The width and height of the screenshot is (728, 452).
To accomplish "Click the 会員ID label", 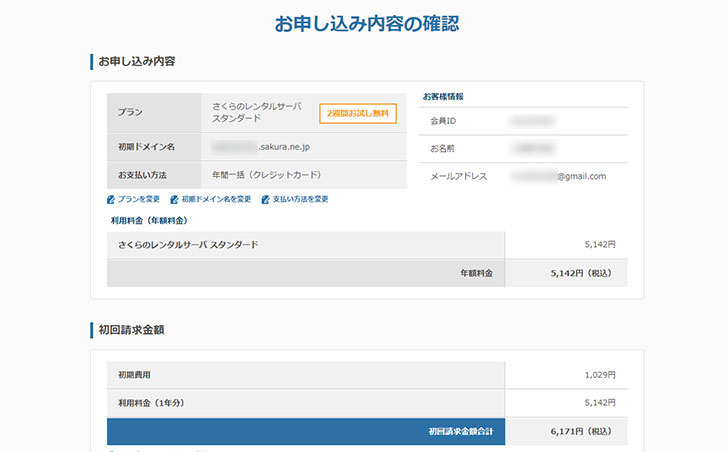I will pyautogui.click(x=443, y=121).
